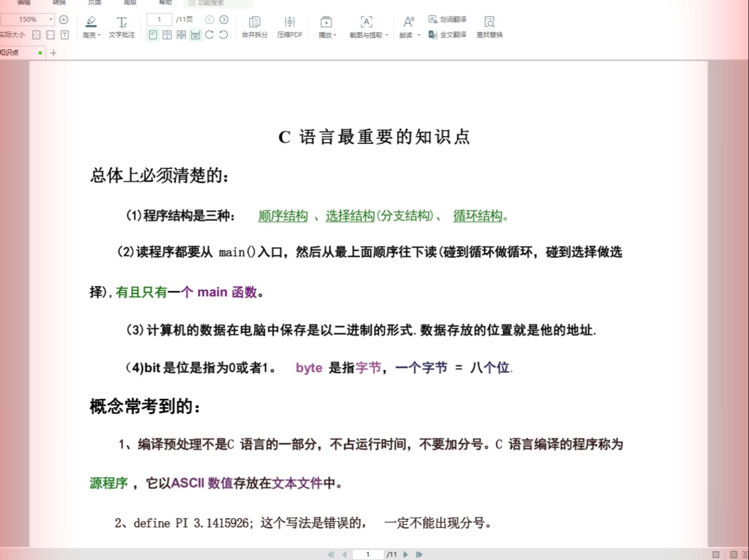This screenshot has height=560, width=749.
Task: Open the 页面 menu tab
Action: click(95, 3)
